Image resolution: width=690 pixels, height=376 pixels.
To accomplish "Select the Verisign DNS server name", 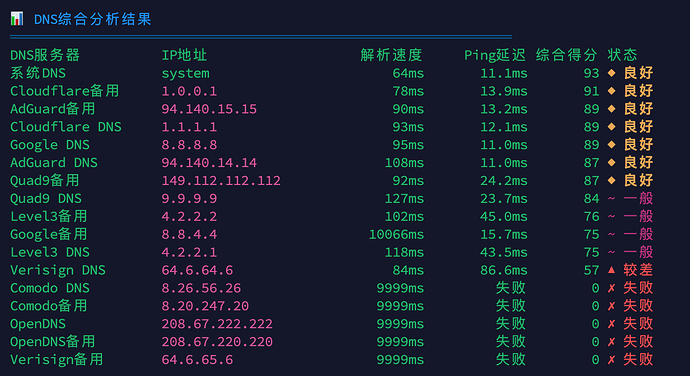I will 58,270.
